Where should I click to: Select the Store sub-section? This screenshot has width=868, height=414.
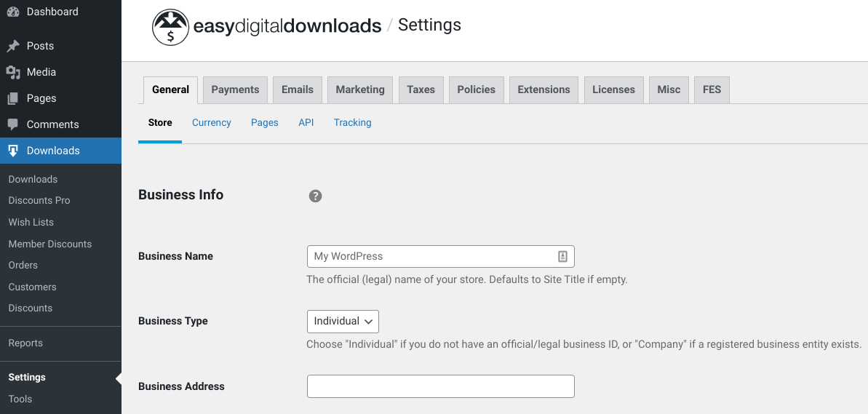click(160, 123)
